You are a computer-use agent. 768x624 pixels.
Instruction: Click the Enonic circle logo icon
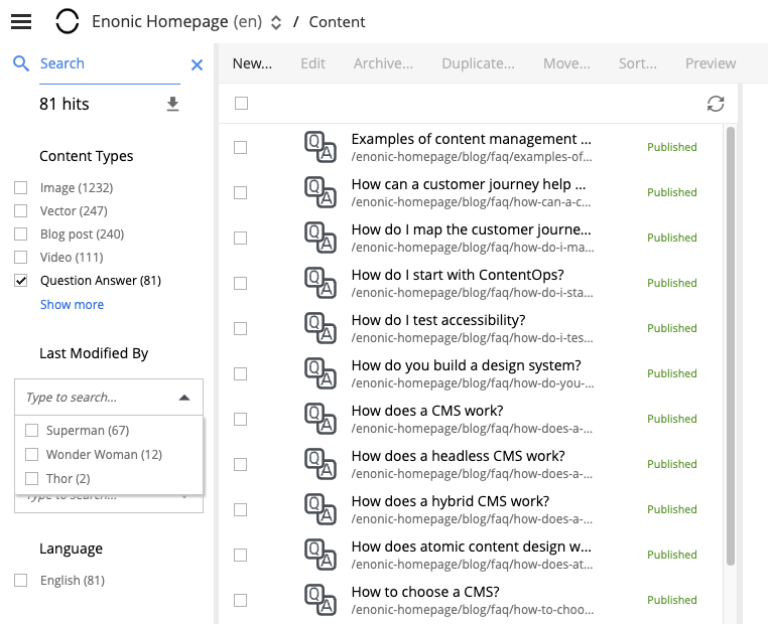tap(67, 22)
